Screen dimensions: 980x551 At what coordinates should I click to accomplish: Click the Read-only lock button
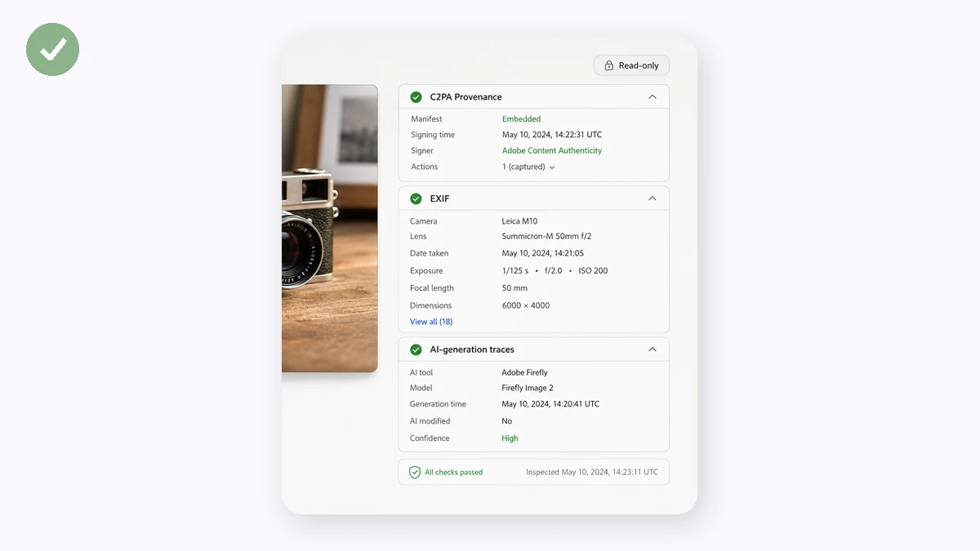click(631, 65)
